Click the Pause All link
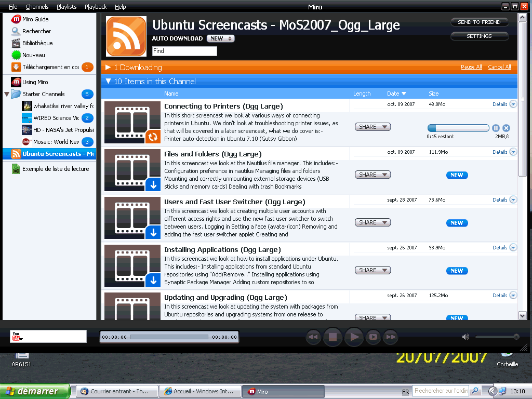Screen dimensions: 532x399 point(471,67)
